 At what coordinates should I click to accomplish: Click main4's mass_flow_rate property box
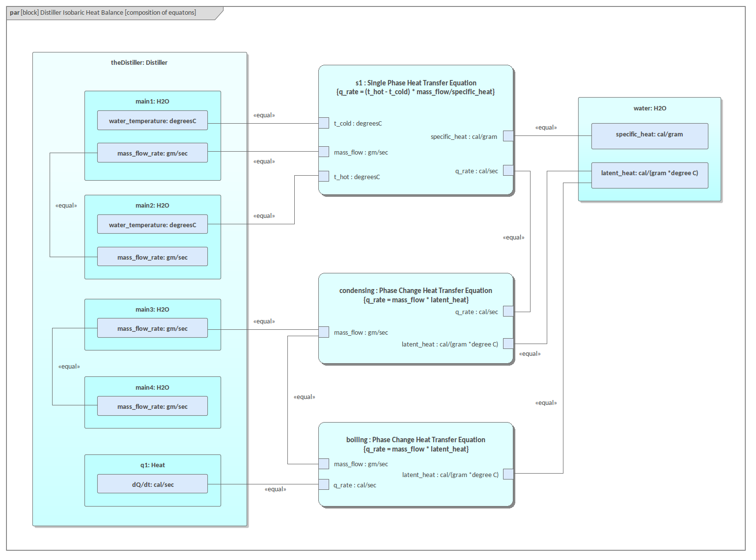[152, 406]
